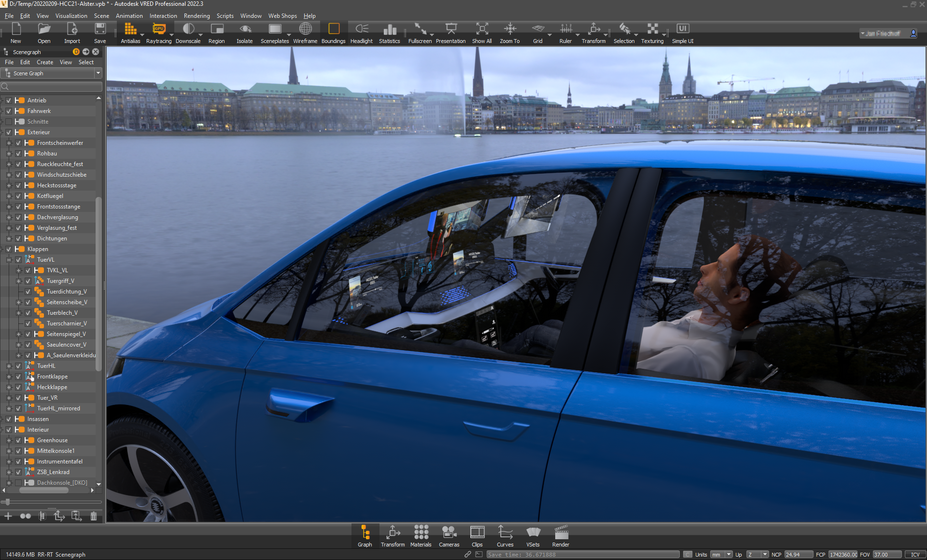Collapse the TuerVL tree node
The width and height of the screenshot is (927, 560).
9,260
